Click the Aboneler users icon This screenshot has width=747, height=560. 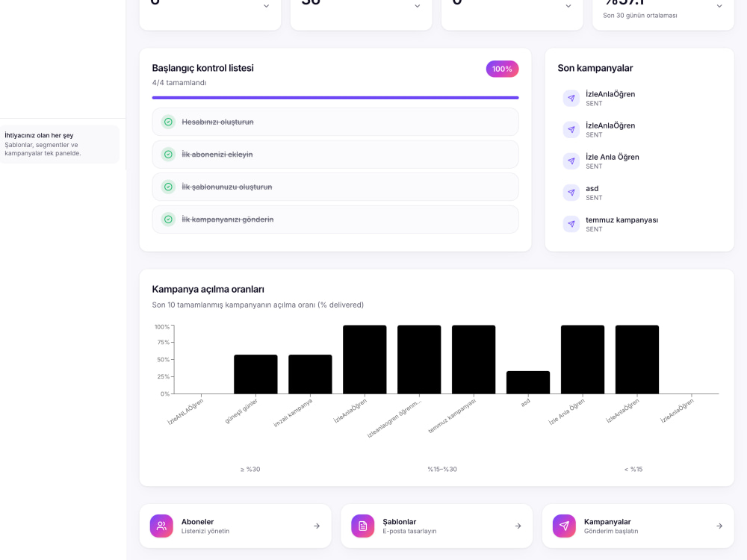click(161, 526)
